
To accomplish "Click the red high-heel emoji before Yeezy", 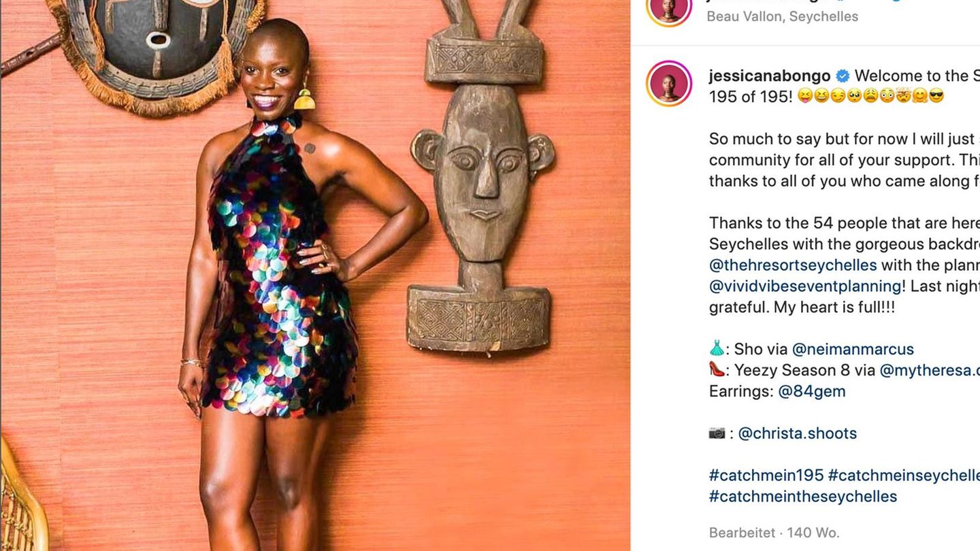I will pos(717,370).
